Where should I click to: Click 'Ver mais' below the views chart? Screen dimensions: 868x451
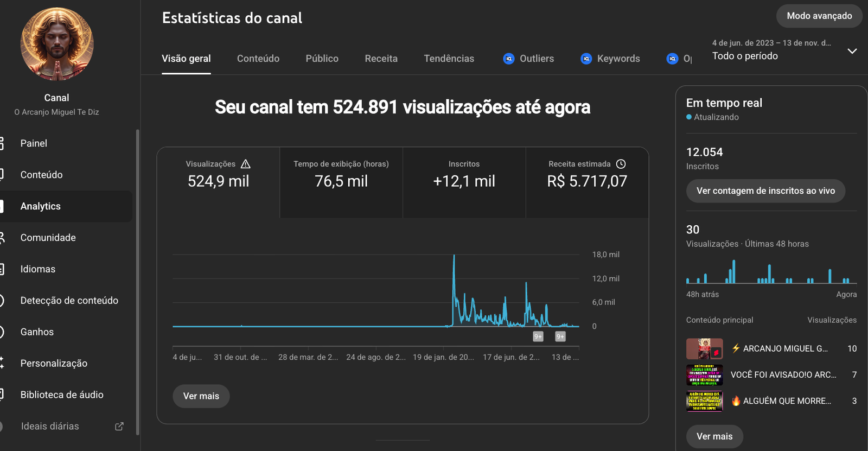[201, 396]
